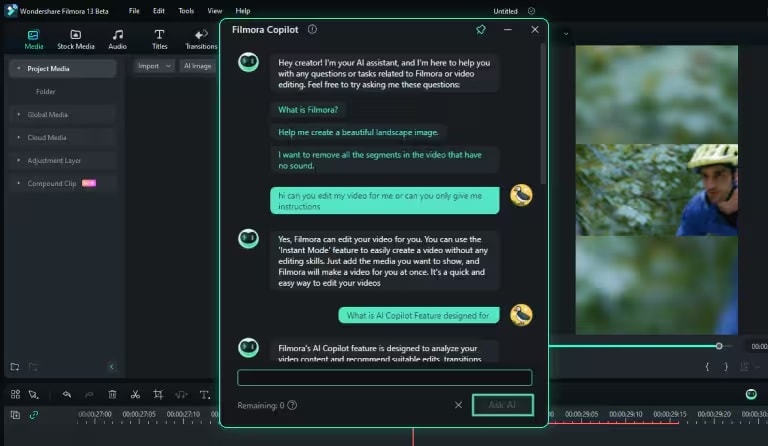
Task: Click the Delete trash icon
Action: point(112,394)
